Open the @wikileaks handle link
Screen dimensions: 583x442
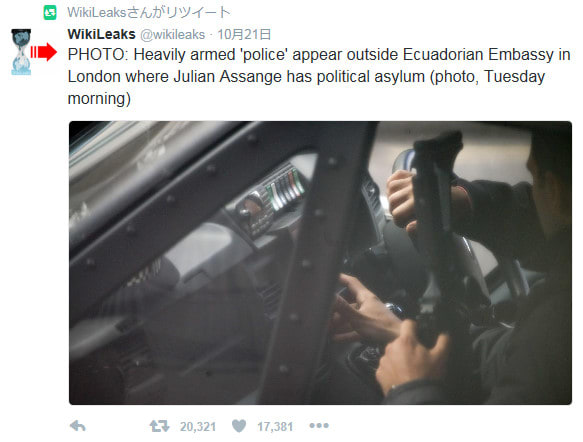pos(173,35)
